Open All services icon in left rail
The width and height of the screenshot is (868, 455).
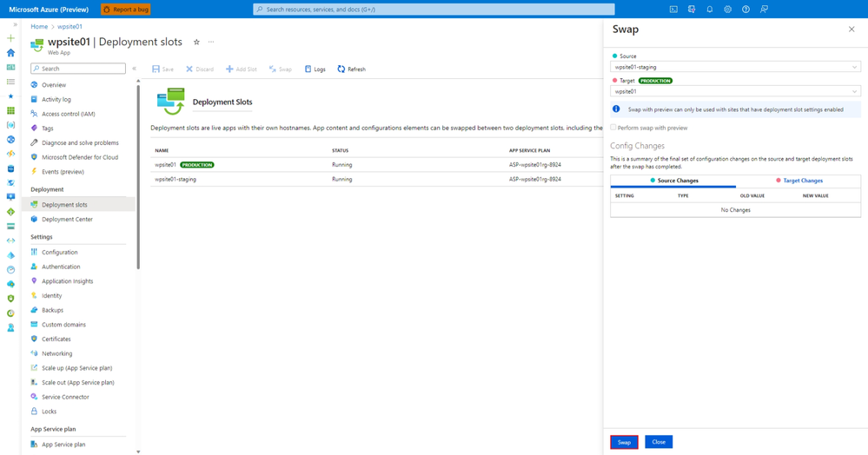click(10, 82)
